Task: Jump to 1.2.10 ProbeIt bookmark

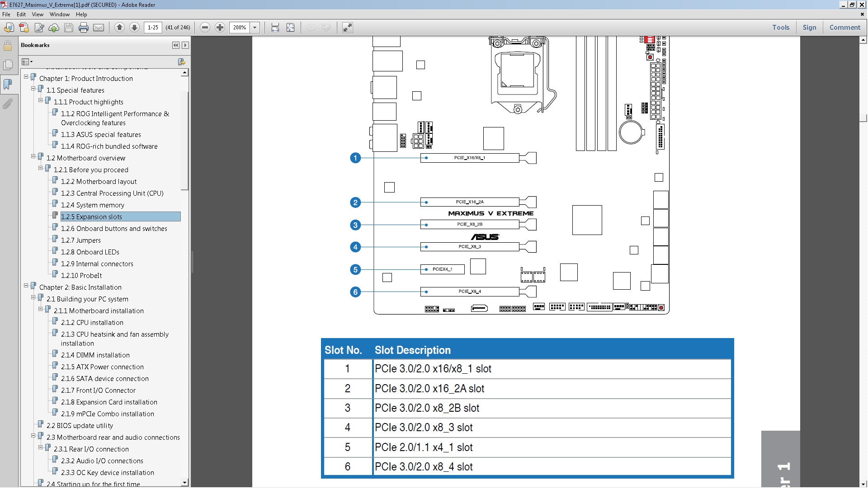Action: point(81,276)
